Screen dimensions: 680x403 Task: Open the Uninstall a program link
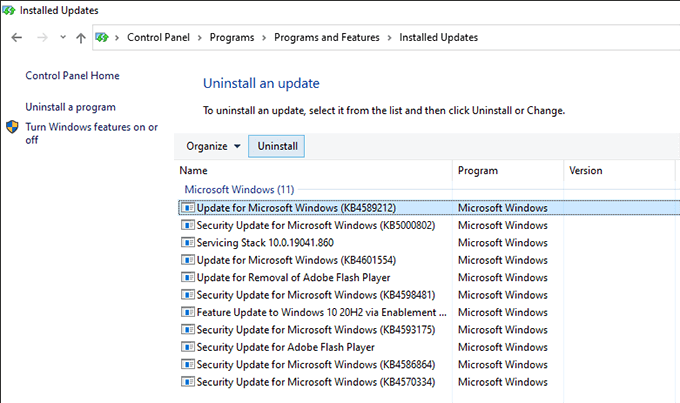(x=70, y=107)
